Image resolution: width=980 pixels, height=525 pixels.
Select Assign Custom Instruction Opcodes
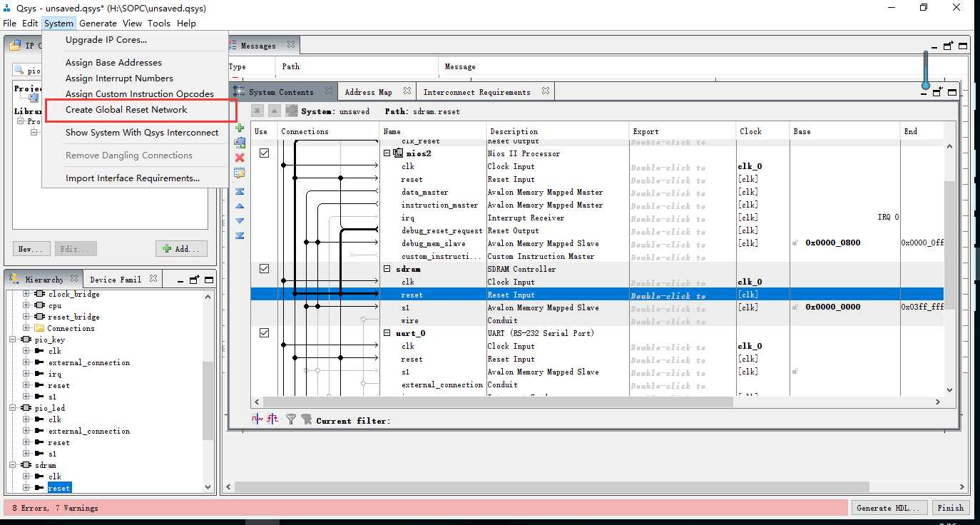(140, 94)
